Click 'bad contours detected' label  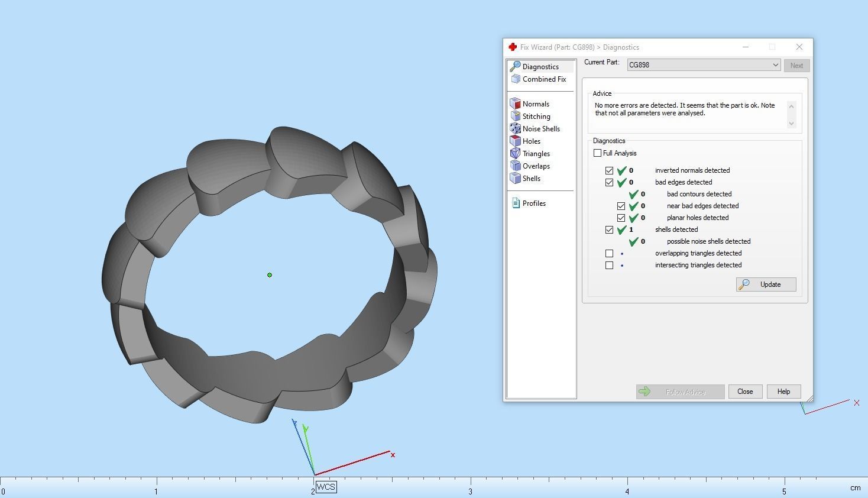pyautogui.click(x=699, y=194)
